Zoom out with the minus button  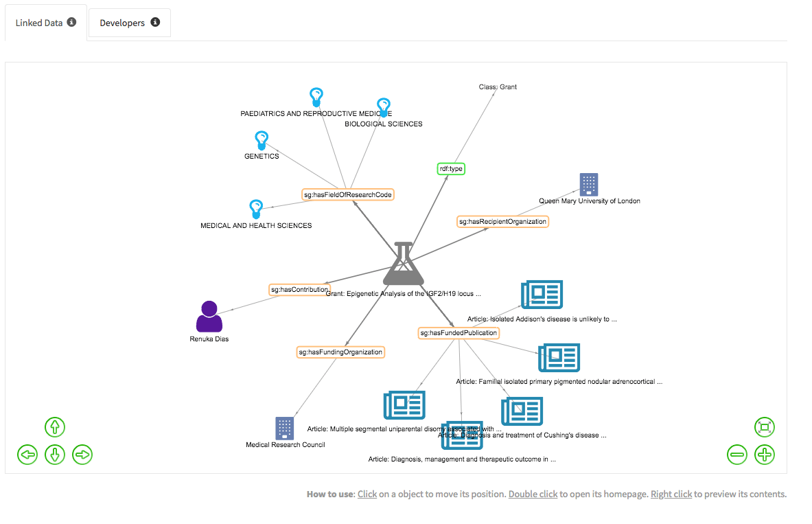click(x=737, y=454)
